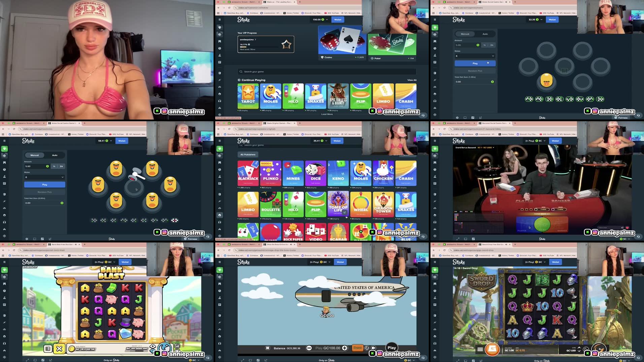Open the All Publishers filter dropdown
644x362 pixels.
point(248,155)
